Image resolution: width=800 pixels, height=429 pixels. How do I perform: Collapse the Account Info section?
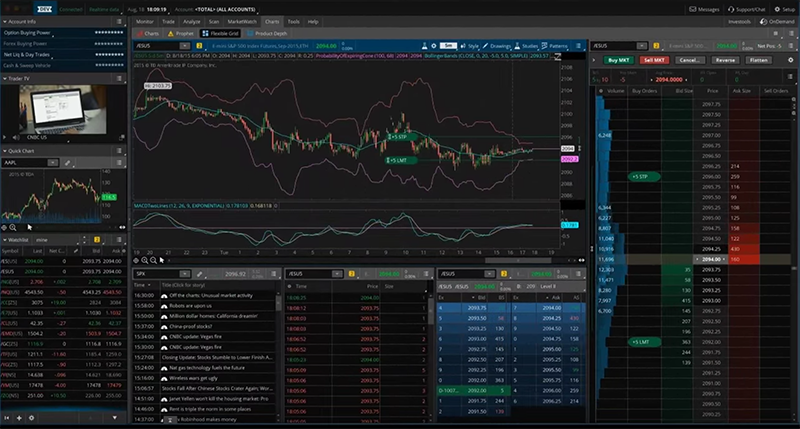(x=5, y=21)
